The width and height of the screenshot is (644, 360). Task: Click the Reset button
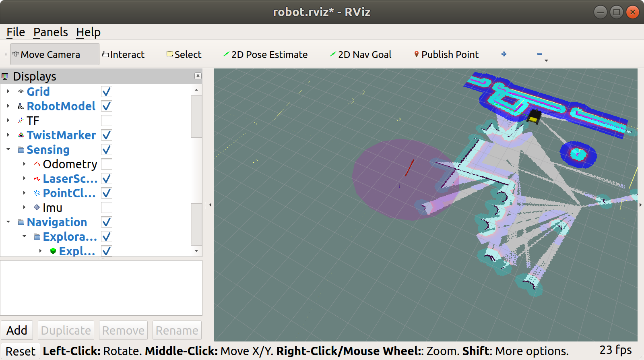pos(21,351)
